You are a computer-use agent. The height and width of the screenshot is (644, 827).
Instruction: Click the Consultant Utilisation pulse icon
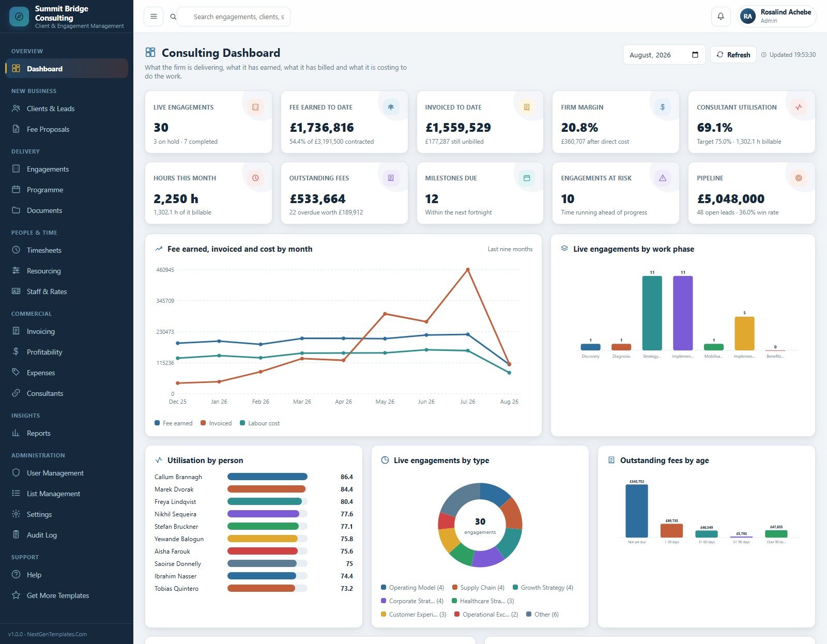click(799, 107)
